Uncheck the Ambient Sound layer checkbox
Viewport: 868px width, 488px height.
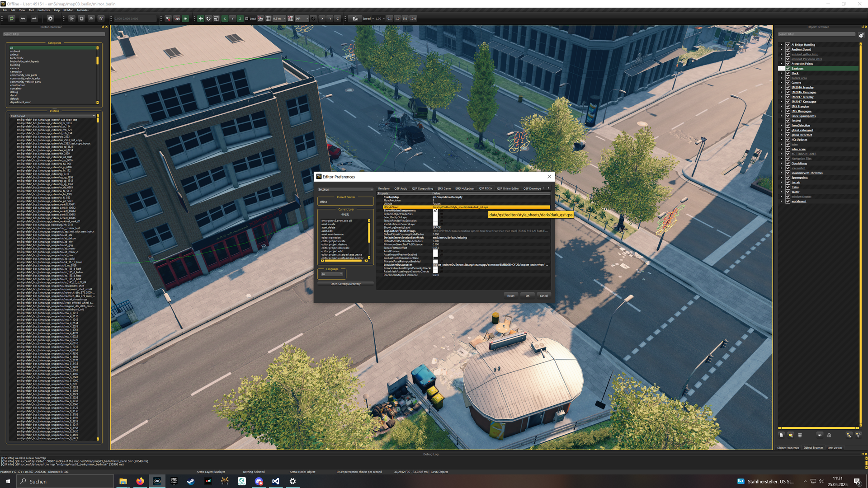[788, 50]
